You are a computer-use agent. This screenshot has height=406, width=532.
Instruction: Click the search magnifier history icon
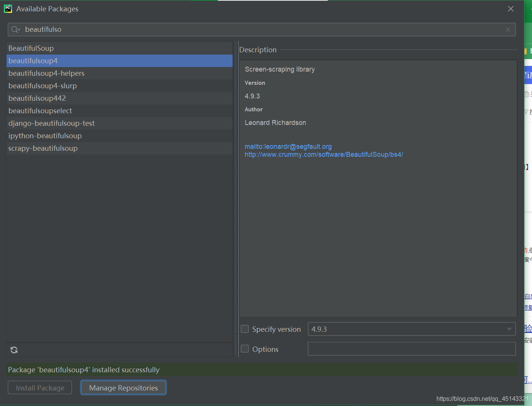pos(16,30)
